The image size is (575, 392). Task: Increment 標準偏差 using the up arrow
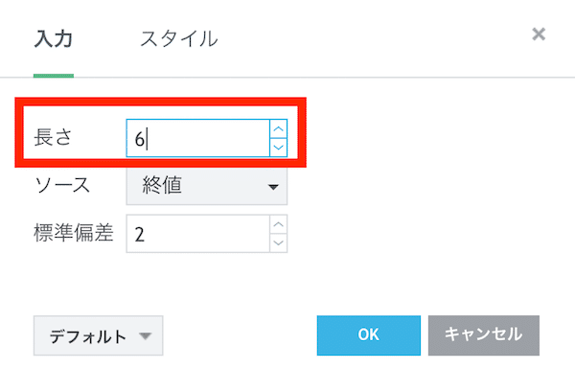pyautogui.click(x=278, y=224)
